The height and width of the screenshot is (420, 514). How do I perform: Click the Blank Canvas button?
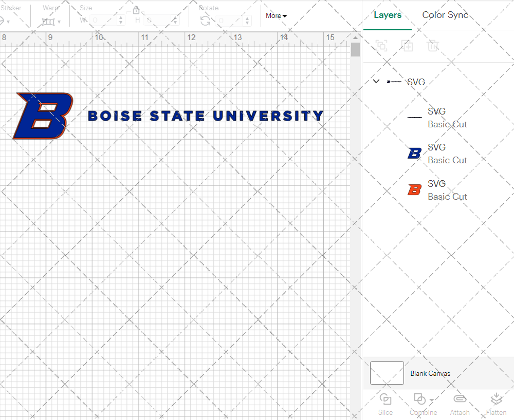point(431,373)
